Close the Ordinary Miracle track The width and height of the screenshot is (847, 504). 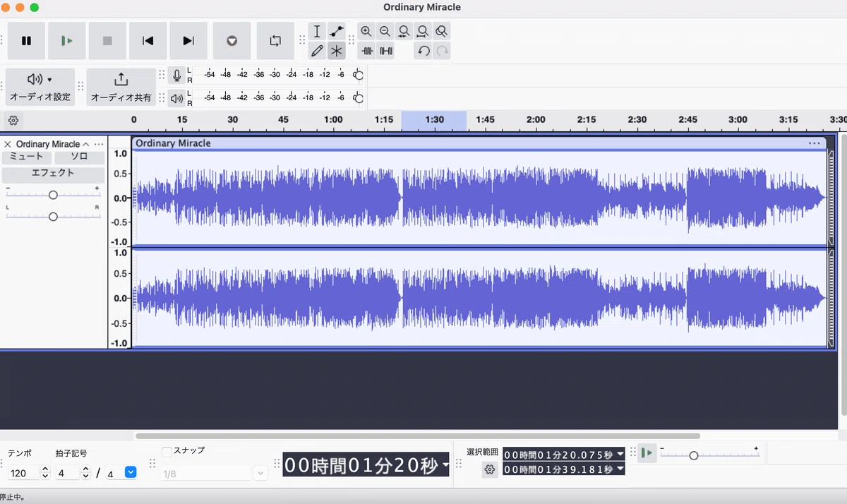point(8,144)
